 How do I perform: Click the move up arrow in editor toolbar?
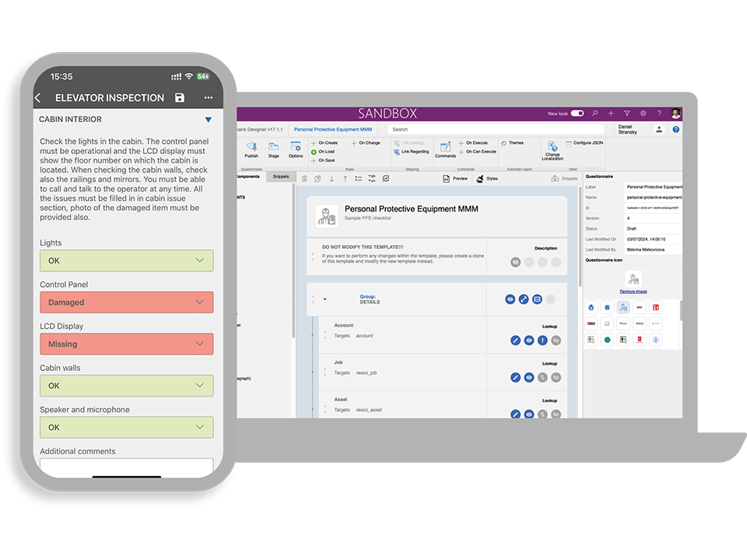pyautogui.click(x=345, y=179)
